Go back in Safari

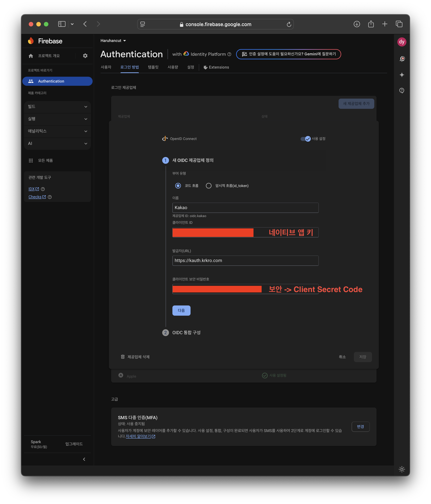click(x=85, y=24)
